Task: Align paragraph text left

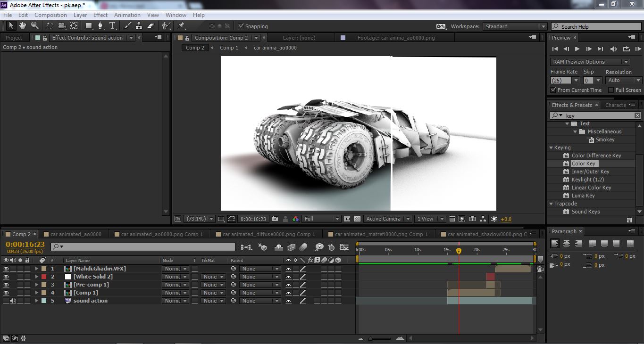Action: [555, 244]
